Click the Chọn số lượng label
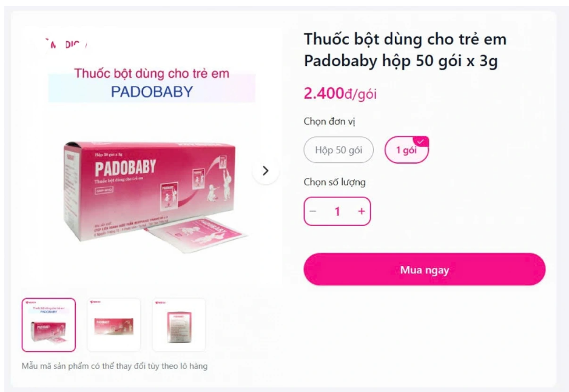The image size is (569, 392). (335, 182)
